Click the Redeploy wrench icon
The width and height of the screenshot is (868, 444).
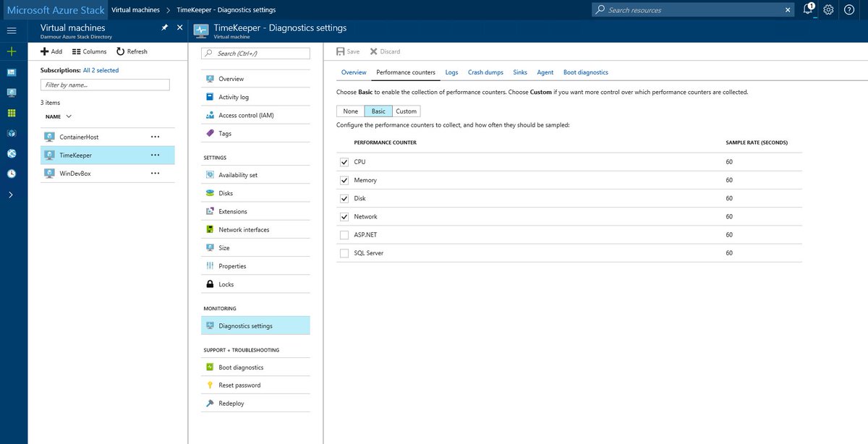210,404
